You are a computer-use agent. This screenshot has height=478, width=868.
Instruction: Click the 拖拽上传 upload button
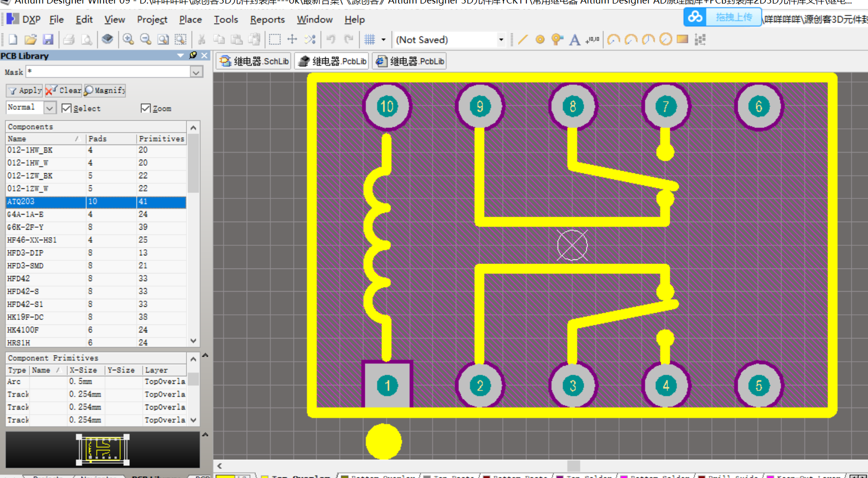(733, 17)
